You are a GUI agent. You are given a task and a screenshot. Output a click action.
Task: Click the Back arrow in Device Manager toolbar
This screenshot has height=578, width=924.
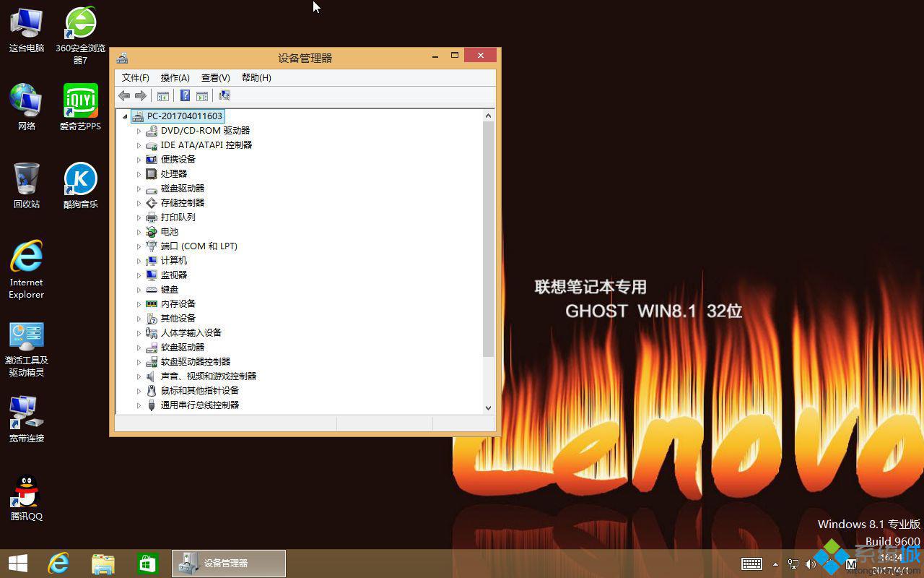(x=124, y=95)
